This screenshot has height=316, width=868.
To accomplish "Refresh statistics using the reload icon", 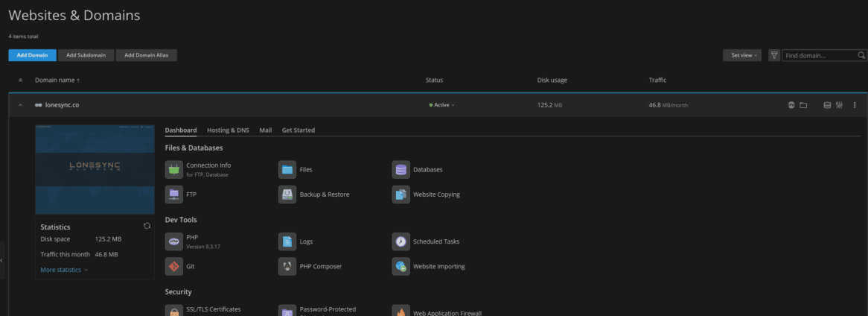I will coord(147,226).
